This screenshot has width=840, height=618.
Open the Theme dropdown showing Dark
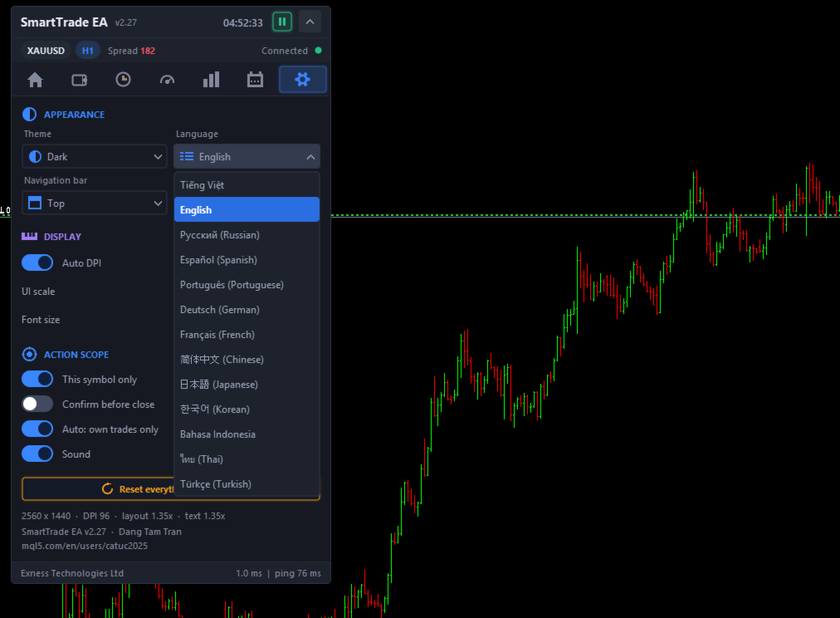click(x=95, y=156)
